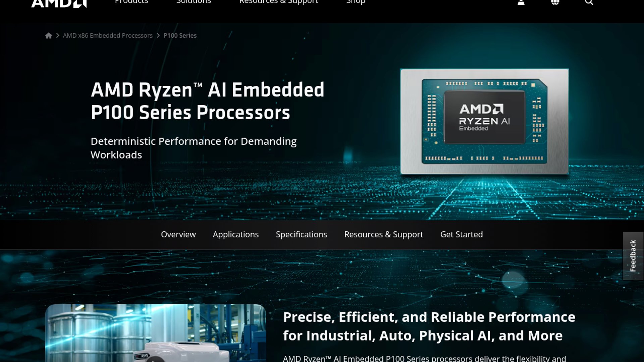Image resolution: width=644 pixels, height=362 pixels.
Task: Switch to the Applications section tab
Action: pos(236,234)
